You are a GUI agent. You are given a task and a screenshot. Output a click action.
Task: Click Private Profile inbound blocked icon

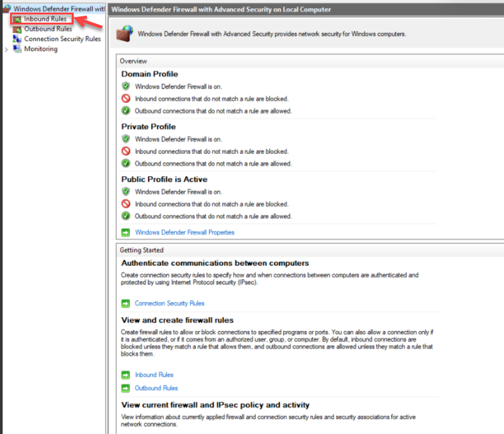[x=126, y=151]
